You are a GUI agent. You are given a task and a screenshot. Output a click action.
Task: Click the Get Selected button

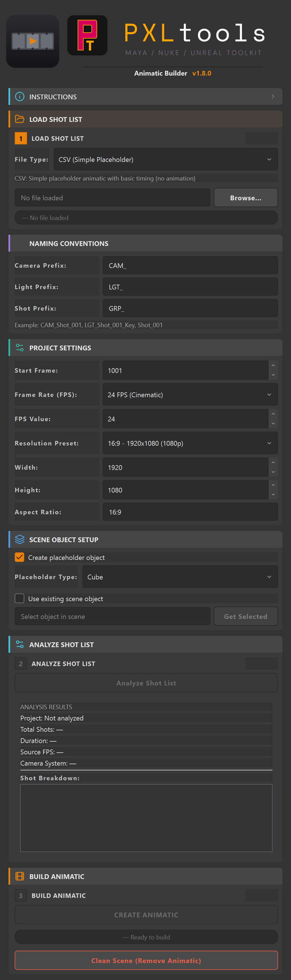(246, 616)
